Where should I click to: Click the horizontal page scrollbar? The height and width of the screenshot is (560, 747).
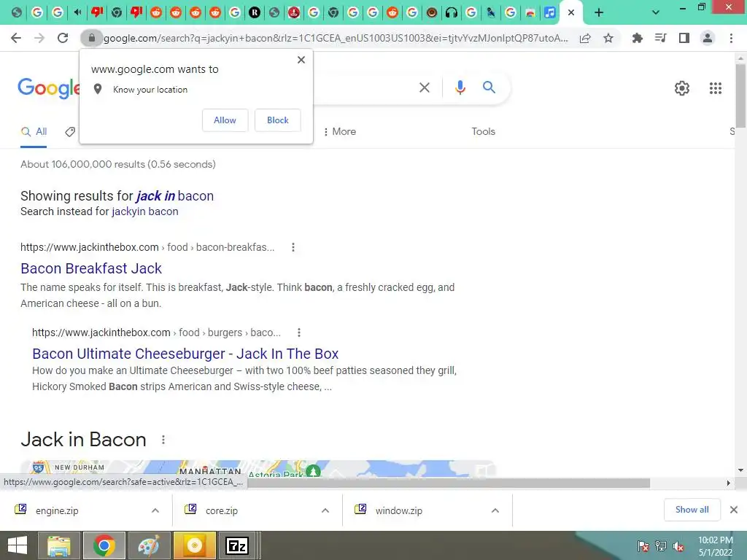pos(449,483)
